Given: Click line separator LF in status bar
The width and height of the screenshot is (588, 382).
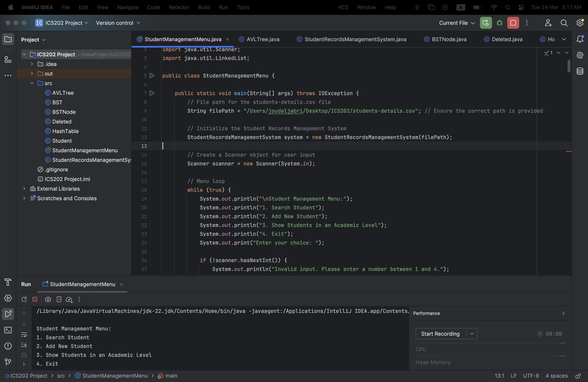Looking at the screenshot, I should click(x=514, y=376).
